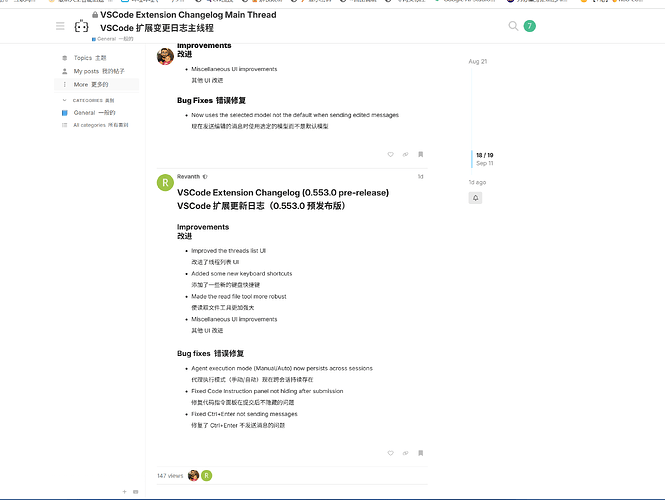The width and height of the screenshot is (665, 500).
Task: Click the forum logo icon in header
Action: [x=81, y=26]
